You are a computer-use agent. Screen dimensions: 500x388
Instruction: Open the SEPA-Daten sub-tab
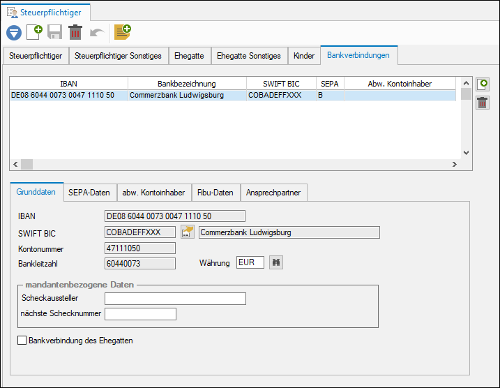tap(89, 193)
